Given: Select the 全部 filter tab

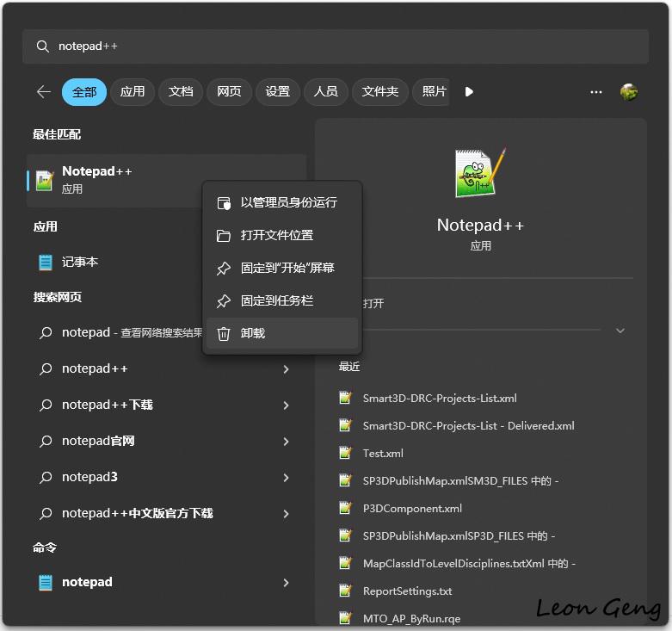Looking at the screenshot, I should (84, 92).
